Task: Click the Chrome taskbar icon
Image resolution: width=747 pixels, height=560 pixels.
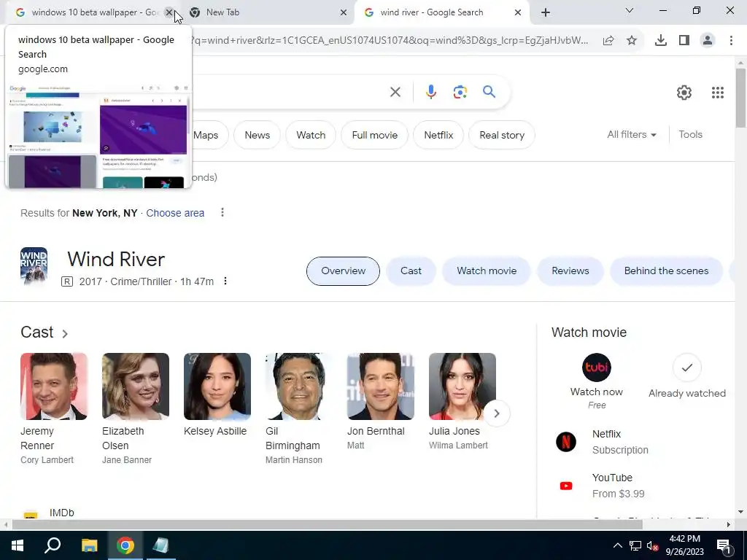Action: (125, 545)
